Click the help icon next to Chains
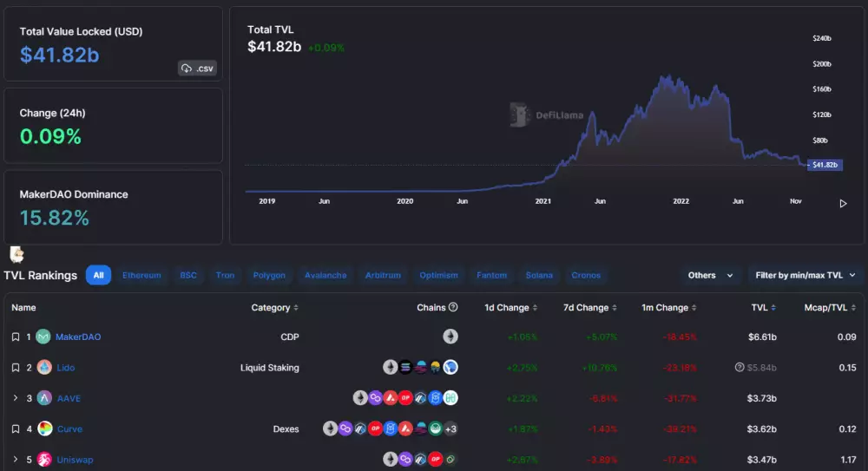 [x=453, y=307]
